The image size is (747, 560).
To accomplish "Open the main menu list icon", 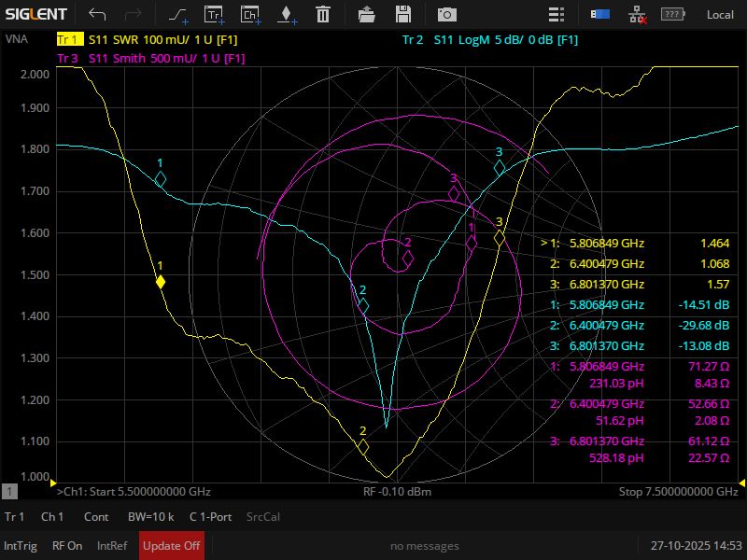I will point(557,14).
